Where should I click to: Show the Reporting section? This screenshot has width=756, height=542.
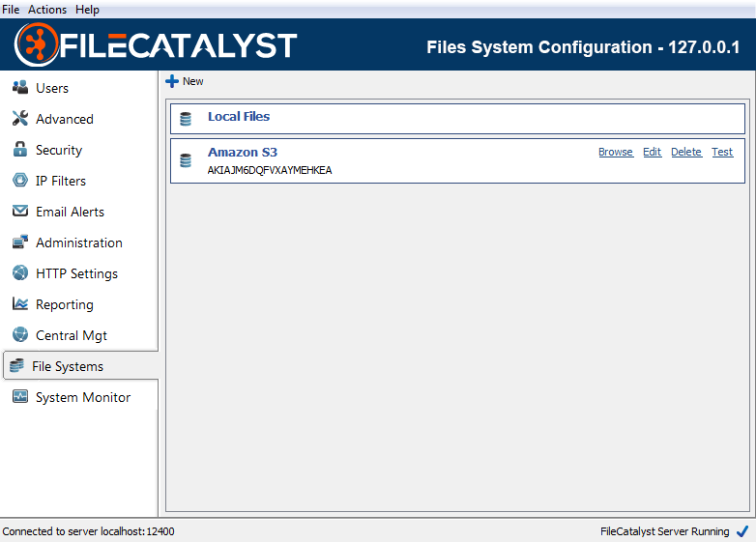click(x=65, y=304)
